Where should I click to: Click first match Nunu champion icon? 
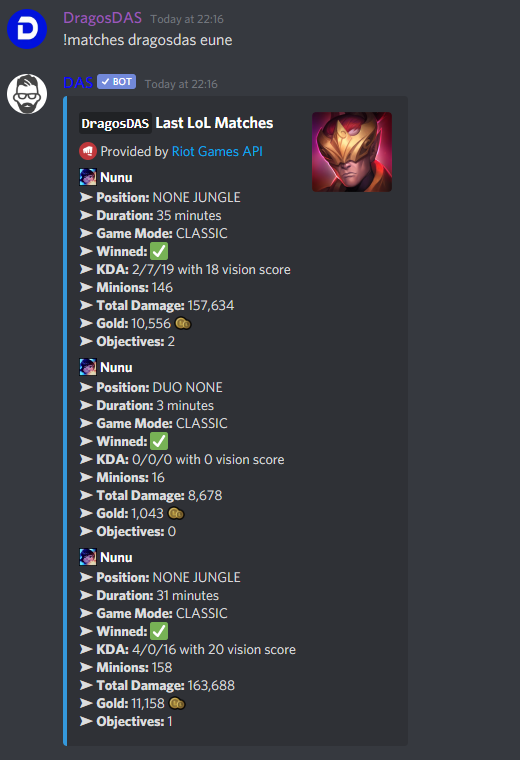pos(88,177)
